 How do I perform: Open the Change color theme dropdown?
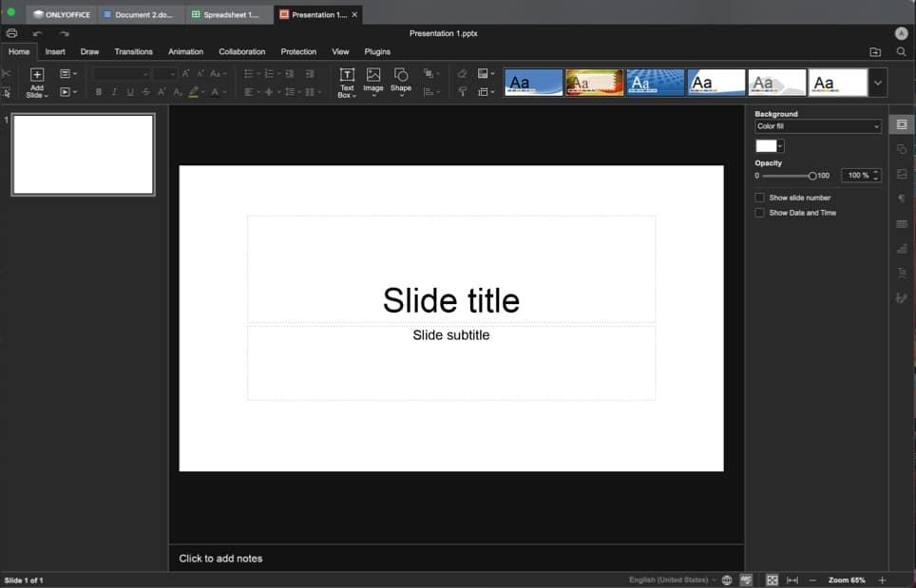(x=487, y=73)
